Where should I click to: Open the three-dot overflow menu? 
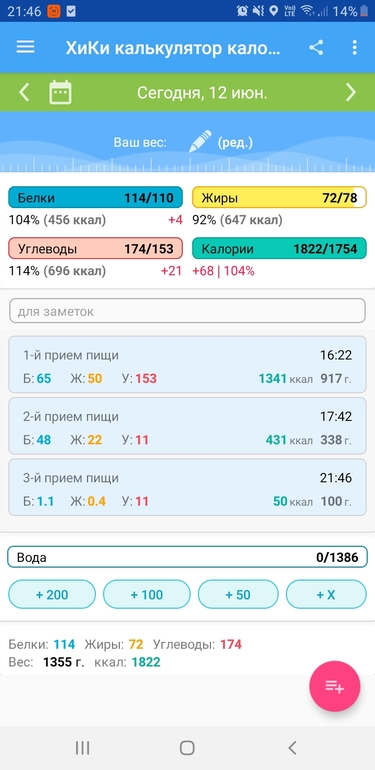point(354,47)
